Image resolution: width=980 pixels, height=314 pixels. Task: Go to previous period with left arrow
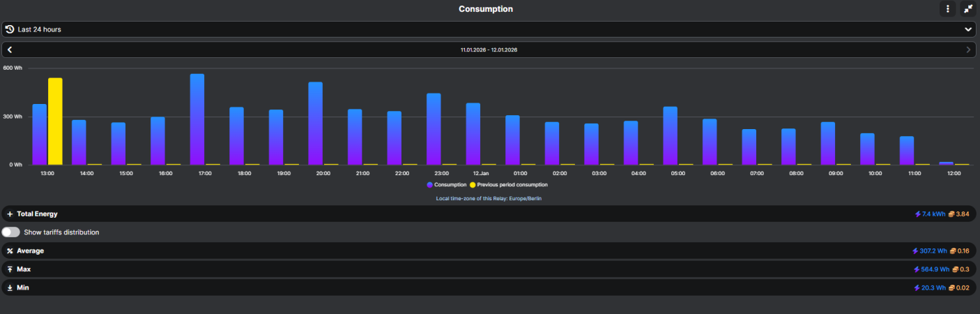click(x=10, y=50)
